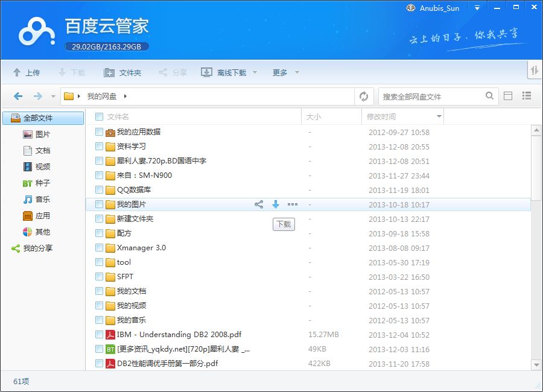Click 我的网盘 breadcrumb
This screenshot has width=543, height=392.
click(x=102, y=96)
